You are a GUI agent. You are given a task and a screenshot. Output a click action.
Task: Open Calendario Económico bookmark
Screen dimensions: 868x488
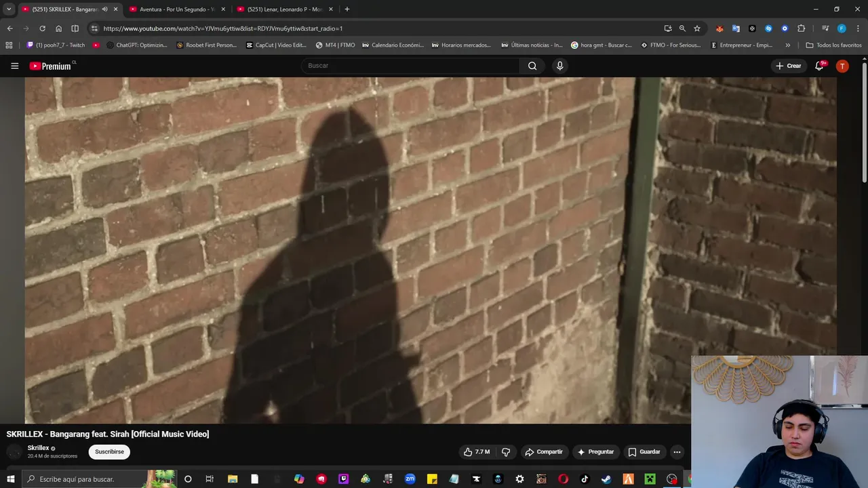click(x=393, y=45)
